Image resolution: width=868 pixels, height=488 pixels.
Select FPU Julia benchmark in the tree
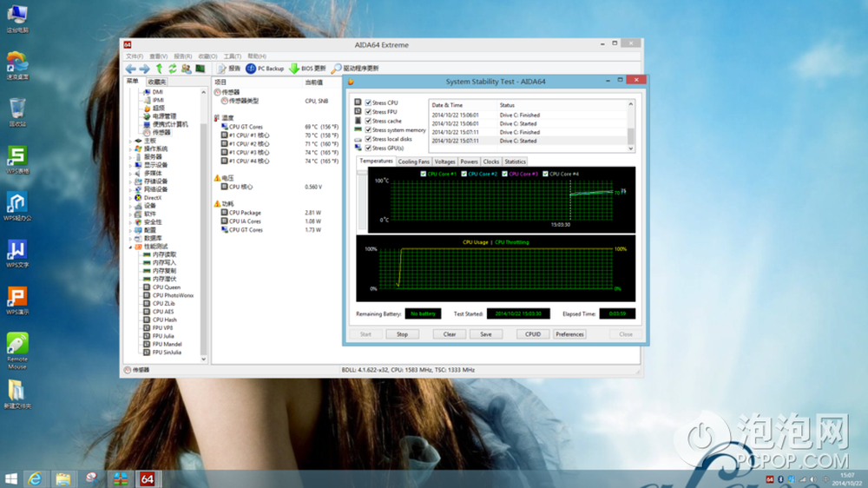159,336
